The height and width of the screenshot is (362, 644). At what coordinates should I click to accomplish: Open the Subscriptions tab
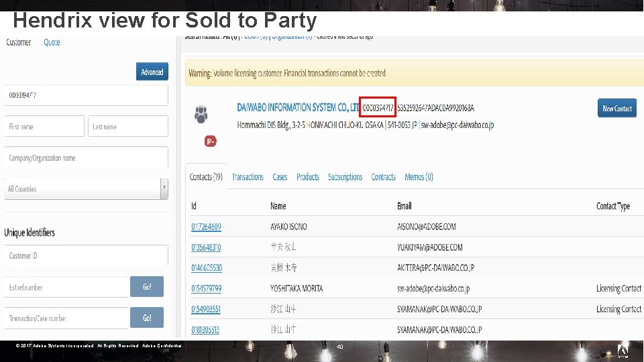click(x=345, y=177)
